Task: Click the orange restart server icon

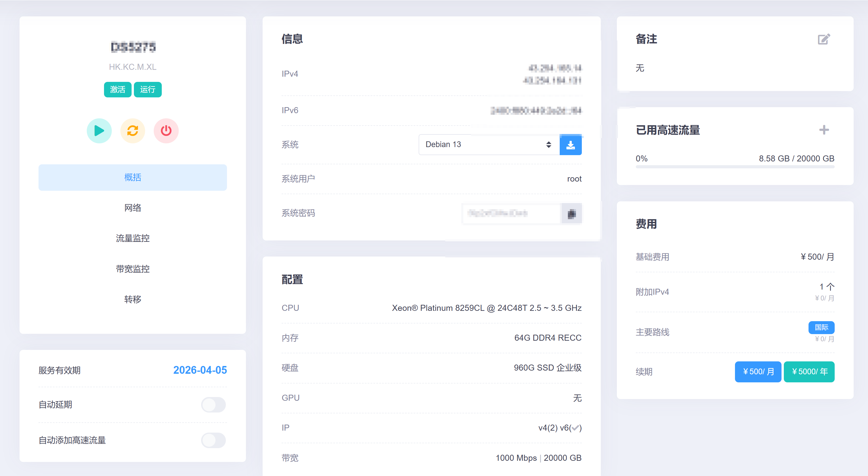Action: 132,131
